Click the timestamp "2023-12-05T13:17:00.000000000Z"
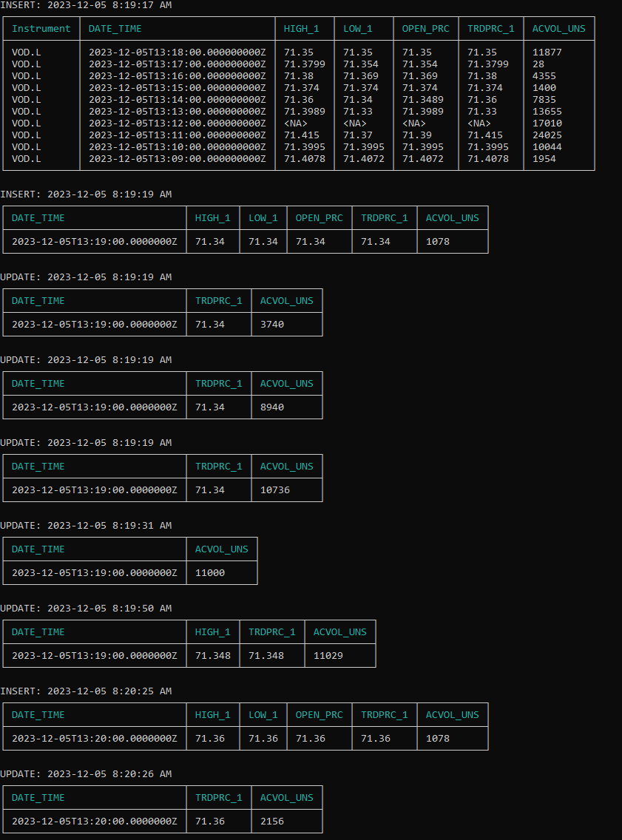The height and width of the screenshot is (840, 622). pyautogui.click(x=178, y=64)
